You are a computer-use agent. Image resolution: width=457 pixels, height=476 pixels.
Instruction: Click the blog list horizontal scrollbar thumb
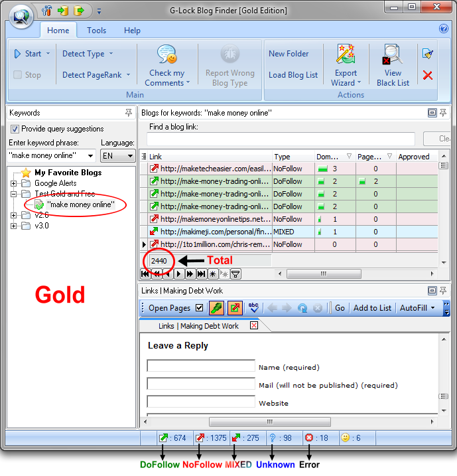(324, 274)
